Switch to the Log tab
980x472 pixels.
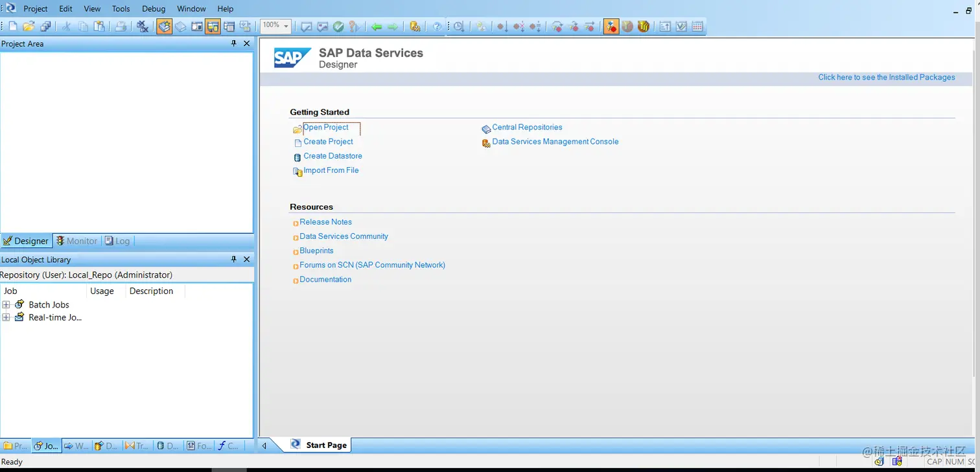117,241
